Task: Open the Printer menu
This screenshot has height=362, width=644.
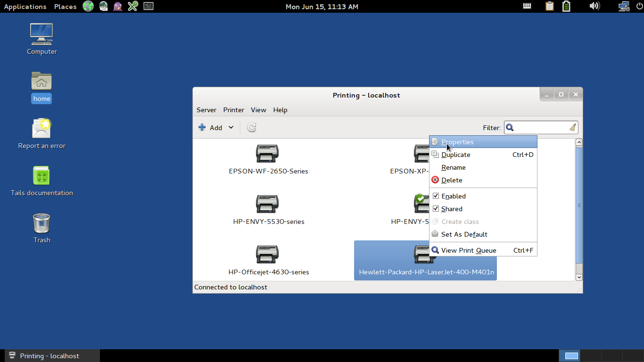Action: click(x=234, y=110)
